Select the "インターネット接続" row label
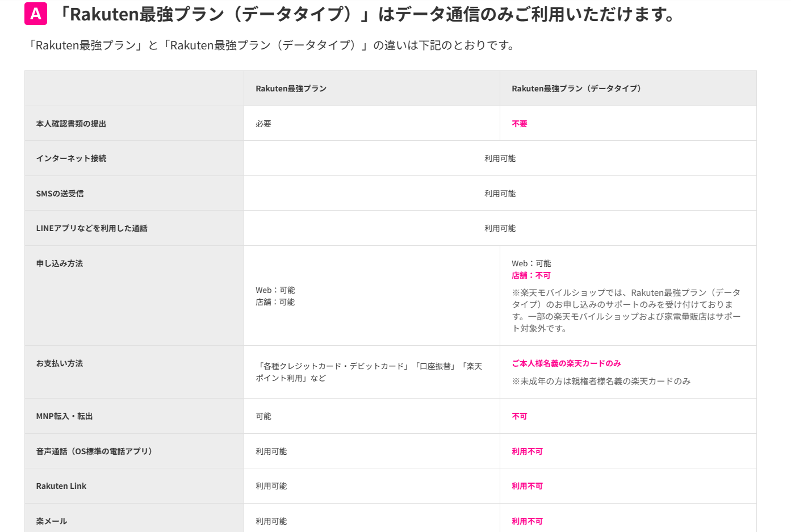 pos(71,158)
